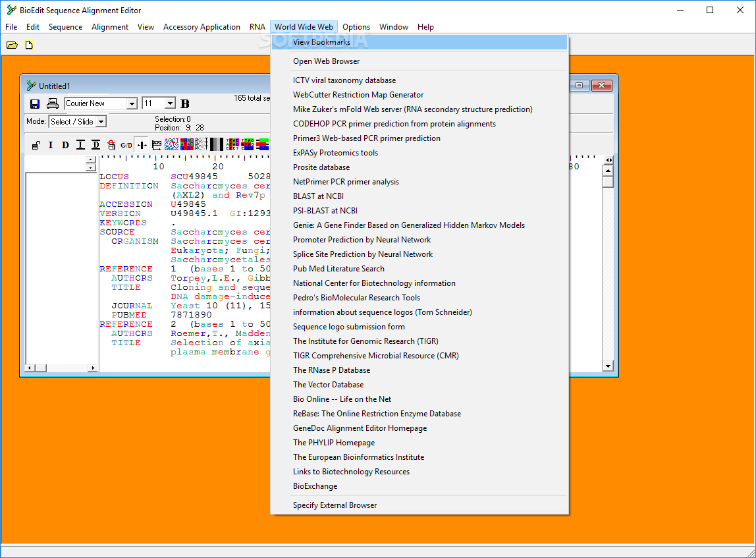Open the RNA menu
Screen dimensions: 756x558
tap(257, 27)
